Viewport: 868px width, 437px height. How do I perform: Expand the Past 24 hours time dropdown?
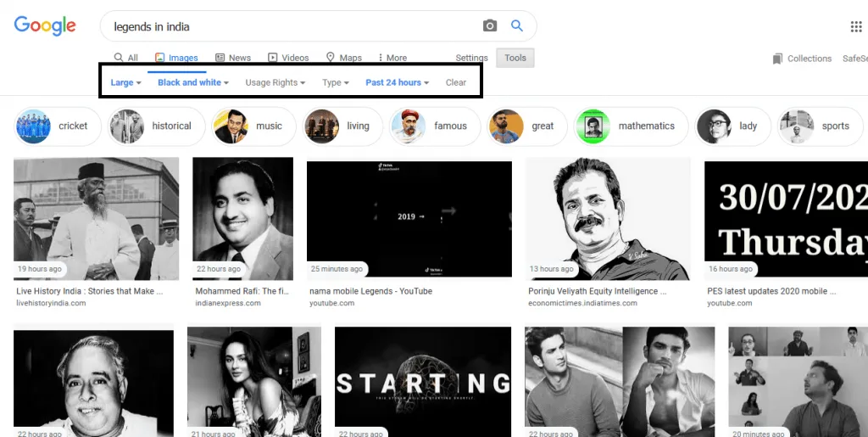pyautogui.click(x=397, y=82)
